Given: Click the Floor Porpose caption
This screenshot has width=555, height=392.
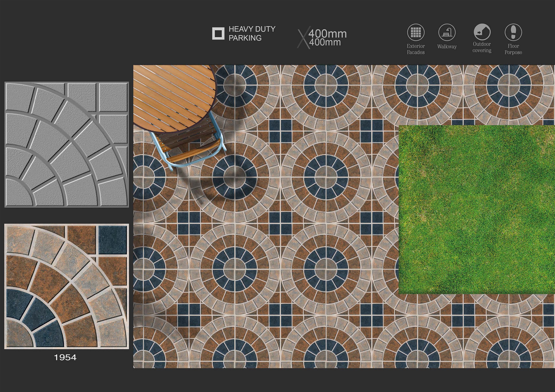Looking at the screenshot, I should (513, 49).
